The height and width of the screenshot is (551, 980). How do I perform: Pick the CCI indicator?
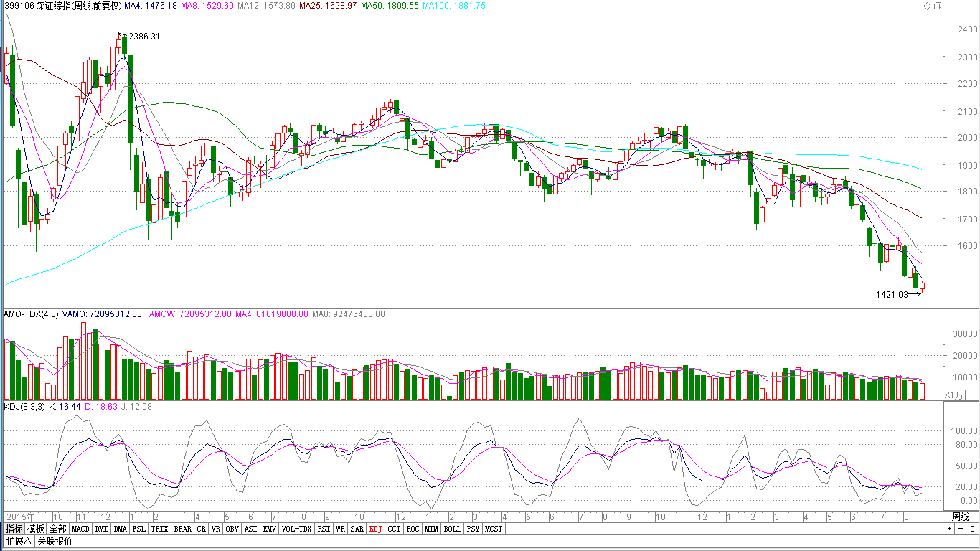click(x=395, y=529)
